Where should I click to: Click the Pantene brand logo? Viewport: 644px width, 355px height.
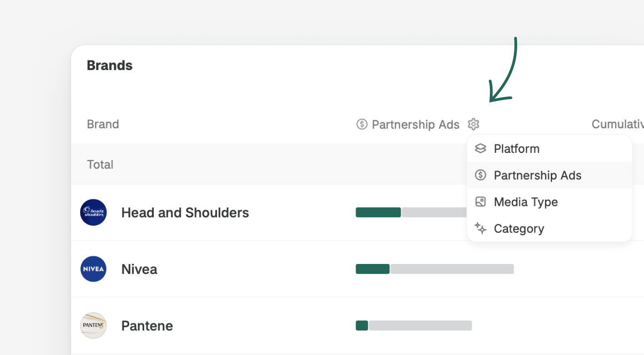(x=93, y=325)
